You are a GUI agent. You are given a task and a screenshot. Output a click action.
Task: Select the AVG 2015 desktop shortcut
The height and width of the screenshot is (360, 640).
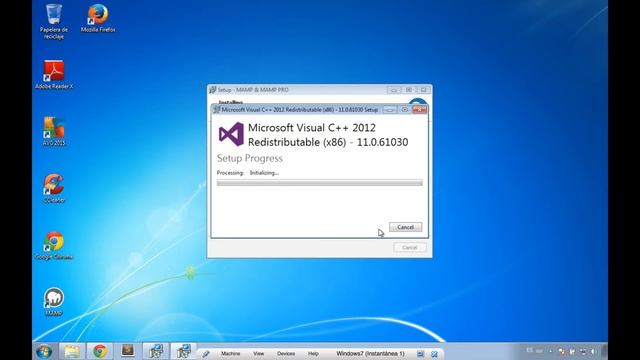54,131
